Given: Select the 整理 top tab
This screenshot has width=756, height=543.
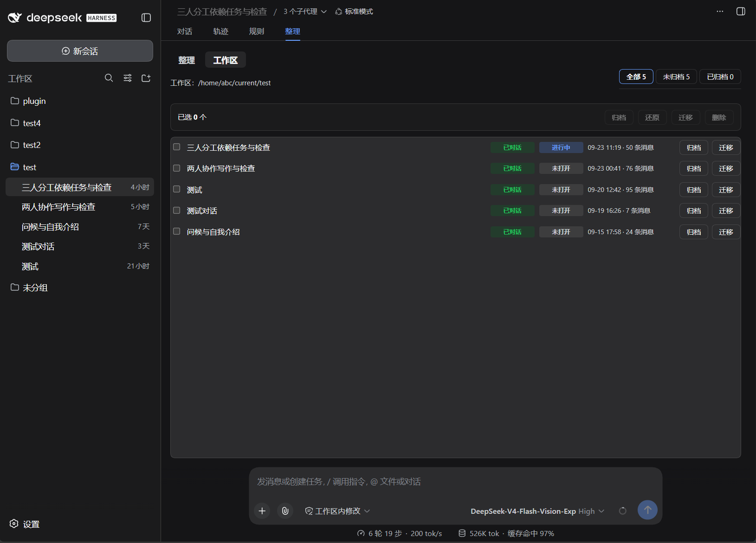Looking at the screenshot, I should tap(293, 31).
